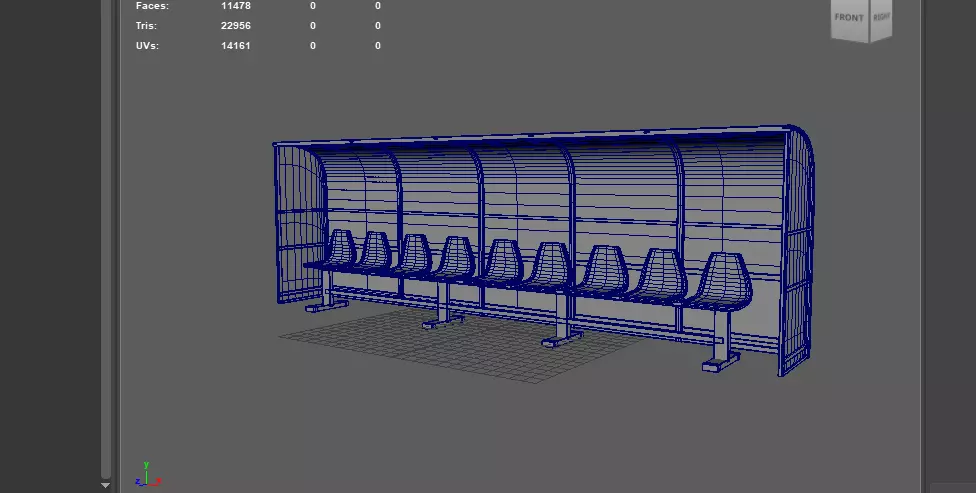Click the rightmost seat in the wireframe
Image resolution: width=976 pixels, height=493 pixels.
[x=721, y=280]
